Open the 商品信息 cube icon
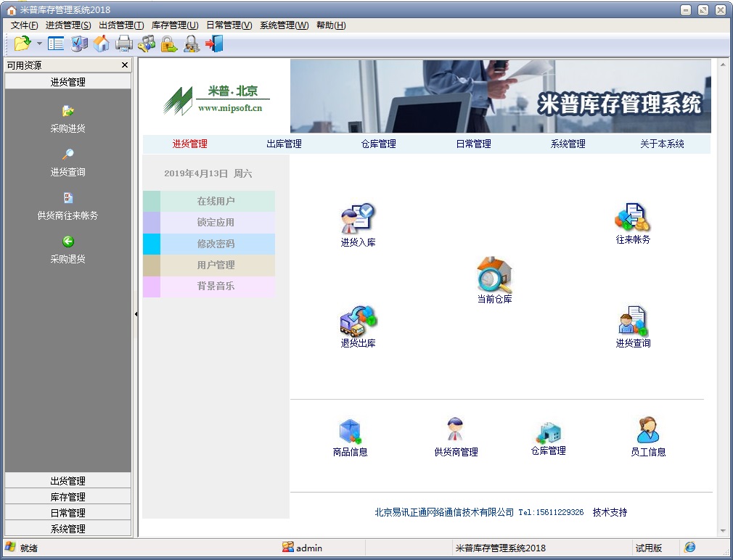Viewport: 733px width, 560px height. click(x=350, y=437)
